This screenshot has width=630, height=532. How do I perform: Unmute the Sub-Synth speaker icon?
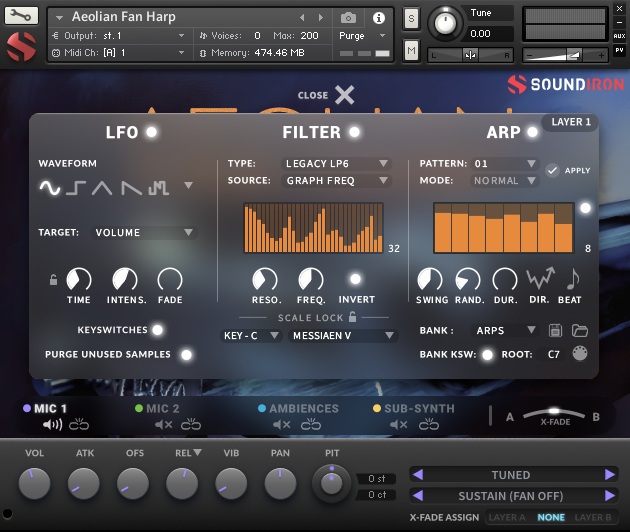pyautogui.click(x=399, y=424)
